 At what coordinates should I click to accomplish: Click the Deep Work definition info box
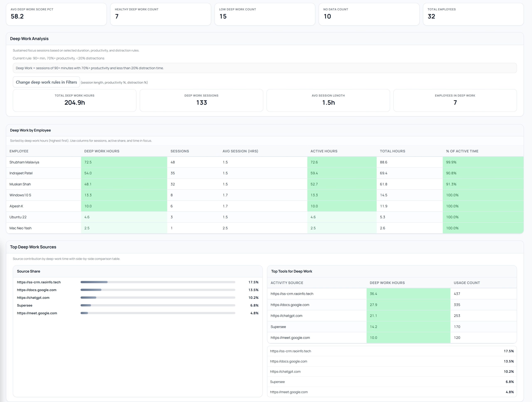(x=265, y=68)
